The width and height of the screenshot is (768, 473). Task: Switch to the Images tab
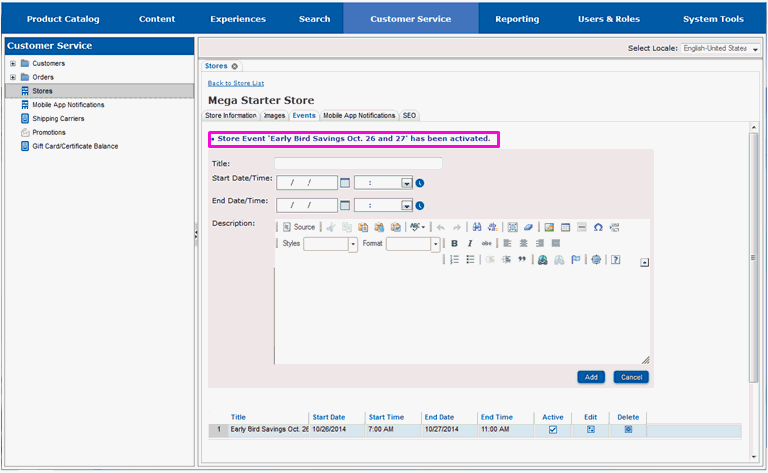click(x=274, y=116)
